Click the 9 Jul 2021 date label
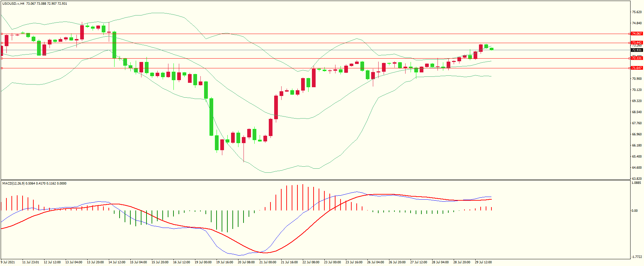644x266 pixels. 8,262
